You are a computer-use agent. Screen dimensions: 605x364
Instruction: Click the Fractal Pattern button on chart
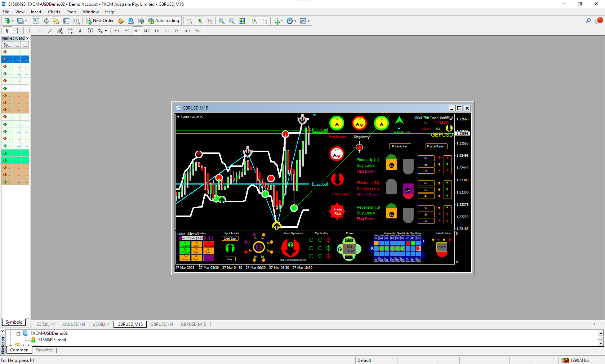click(x=436, y=146)
